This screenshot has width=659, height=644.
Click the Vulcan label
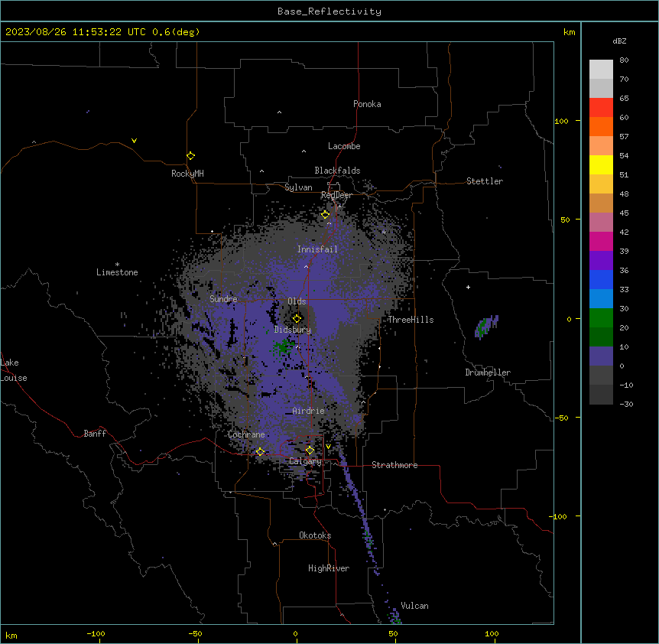pyautogui.click(x=414, y=606)
